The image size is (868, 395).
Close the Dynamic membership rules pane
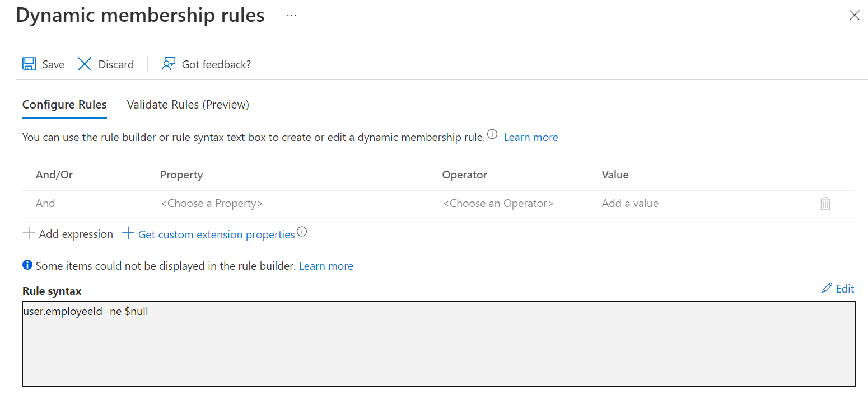[854, 16]
